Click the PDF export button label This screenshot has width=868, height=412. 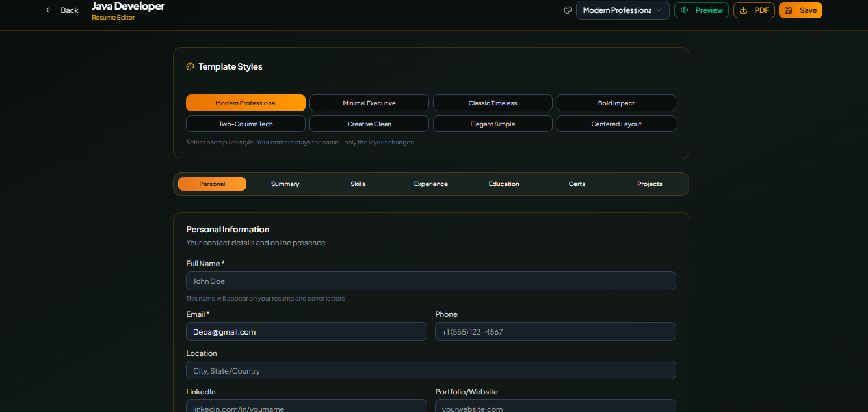click(x=762, y=10)
